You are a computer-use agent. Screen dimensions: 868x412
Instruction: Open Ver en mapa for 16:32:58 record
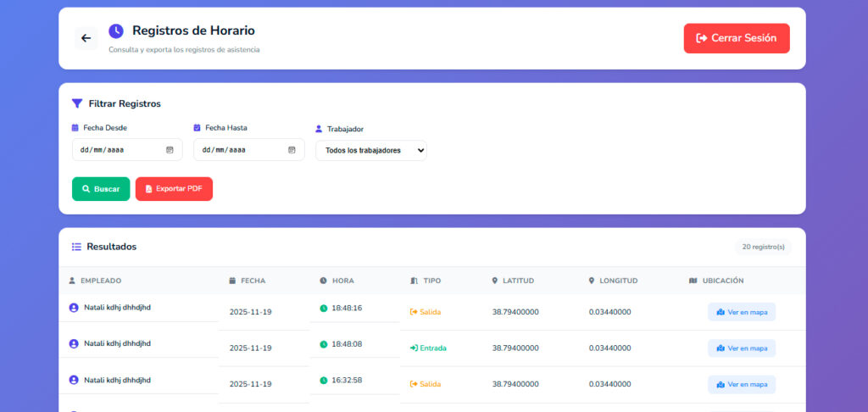coord(741,384)
